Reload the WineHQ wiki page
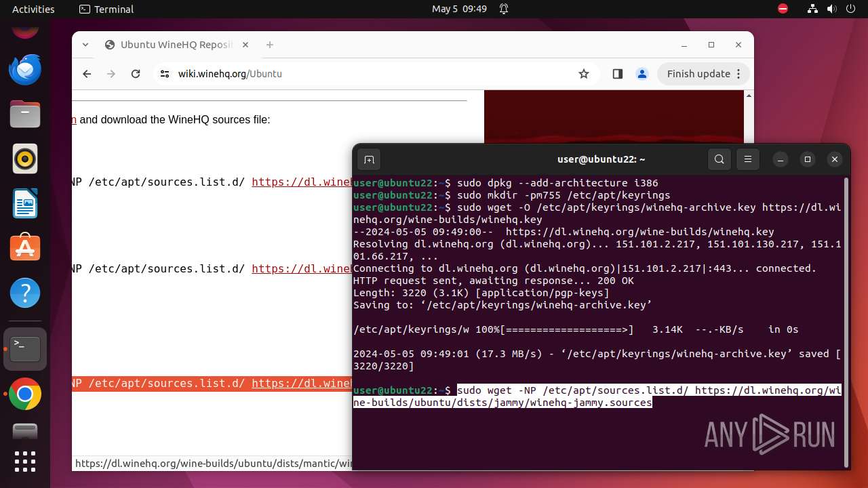Image resolution: width=868 pixels, height=488 pixels. tap(136, 74)
